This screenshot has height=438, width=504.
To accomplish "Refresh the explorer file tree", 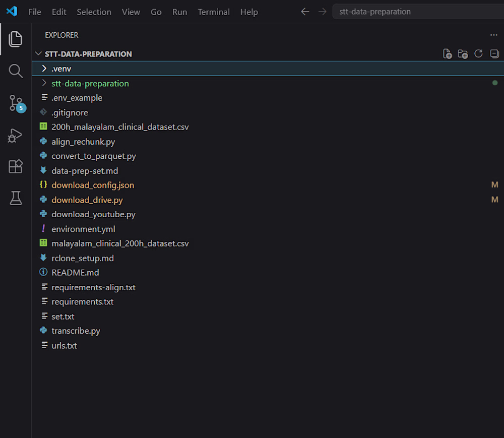I will 478,53.
